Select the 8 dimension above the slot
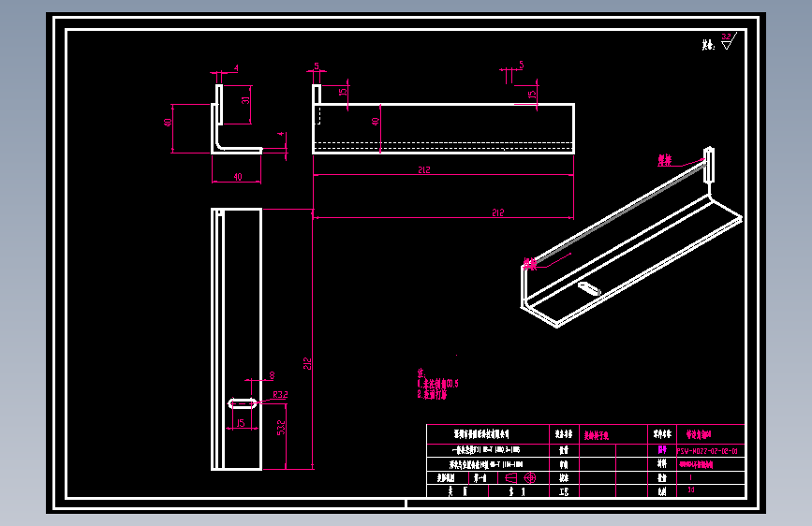 (272, 375)
